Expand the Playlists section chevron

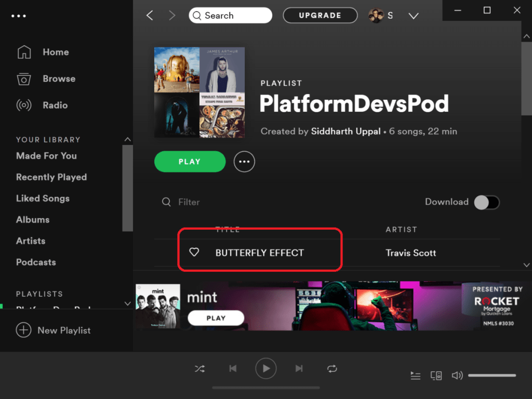(x=127, y=303)
